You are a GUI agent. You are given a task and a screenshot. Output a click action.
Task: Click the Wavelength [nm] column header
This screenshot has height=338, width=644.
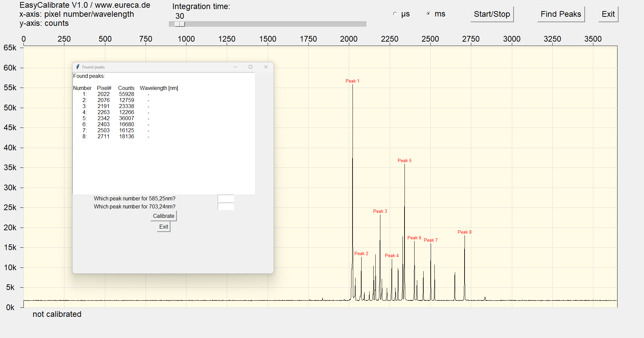tap(159, 88)
